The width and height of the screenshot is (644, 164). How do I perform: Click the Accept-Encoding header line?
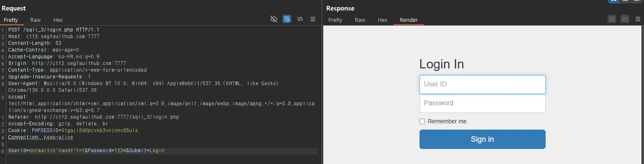coord(58,124)
